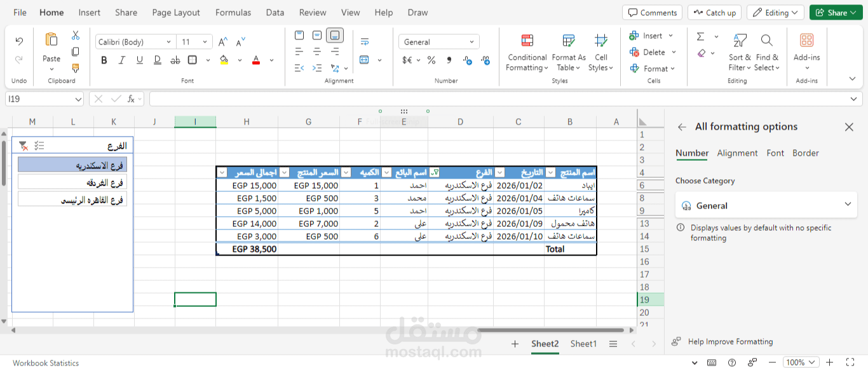Open the all sheets list icon
This screenshot has width=868, height=368.
613,344
